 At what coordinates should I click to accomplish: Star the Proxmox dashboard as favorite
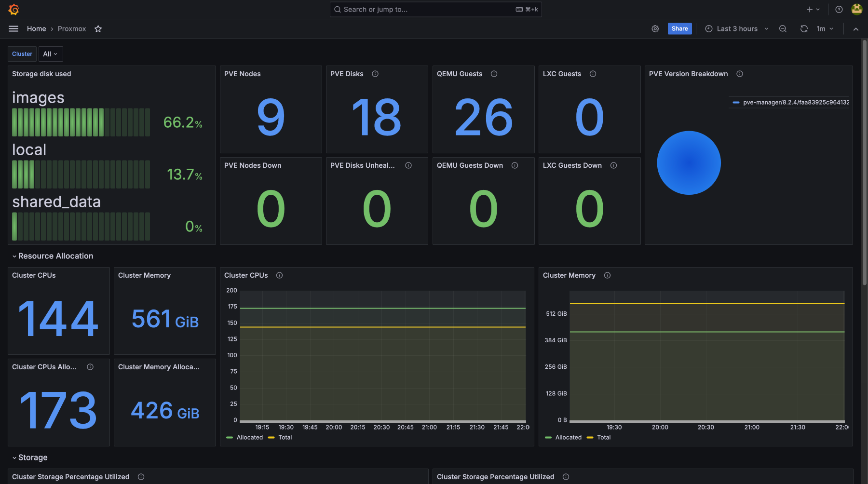coord(98,29)
